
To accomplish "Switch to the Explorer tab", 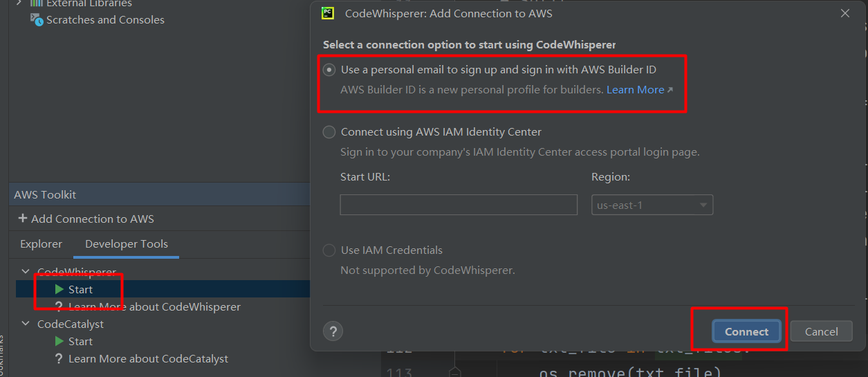I will click(41, 244).
